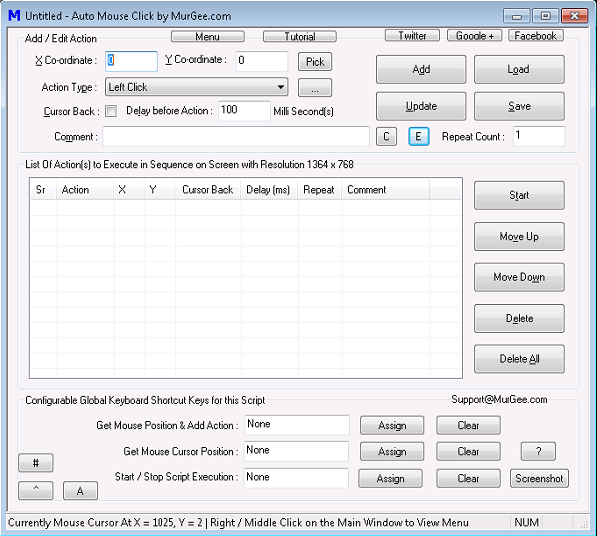This screenshot has height=536, width=597.
Task: Clear shortcut for Get Mouse Position & Add Action
Action: (x=468, y=425)
